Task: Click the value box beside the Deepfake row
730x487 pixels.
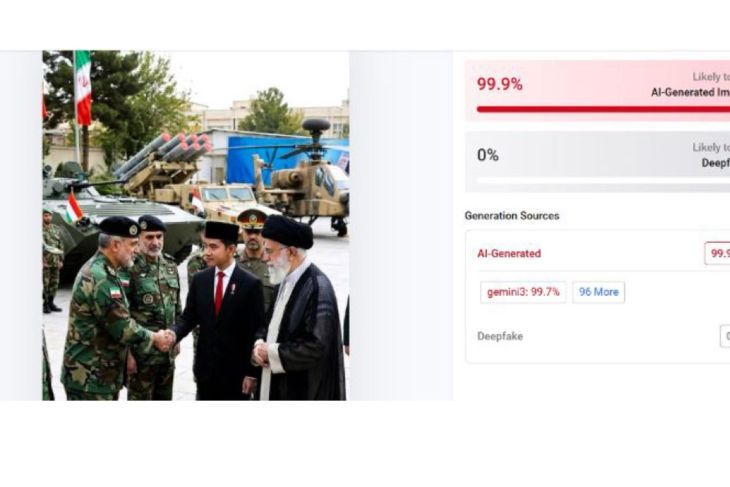Action: coord(725,336)
